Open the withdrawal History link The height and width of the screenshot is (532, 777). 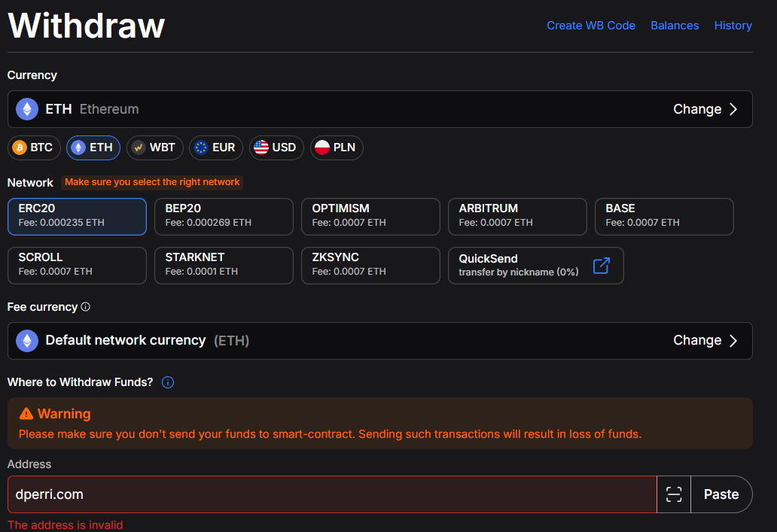click(733, 26)
